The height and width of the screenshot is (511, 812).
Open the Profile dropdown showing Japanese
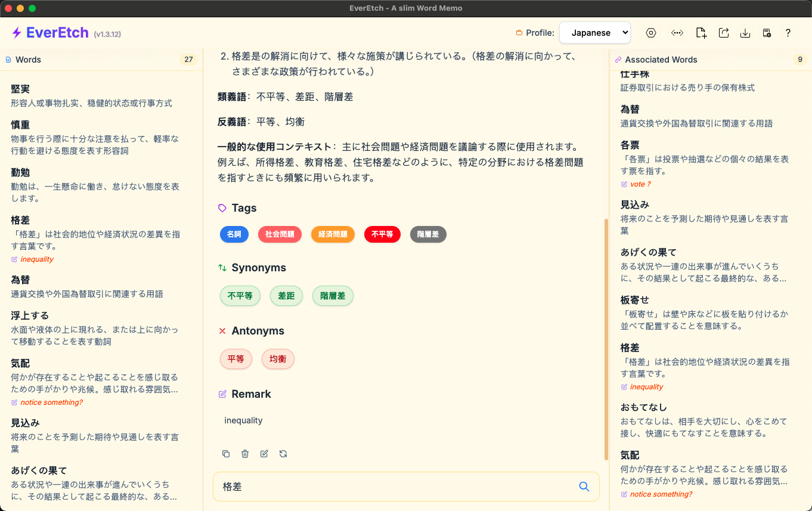click(594, 33)
